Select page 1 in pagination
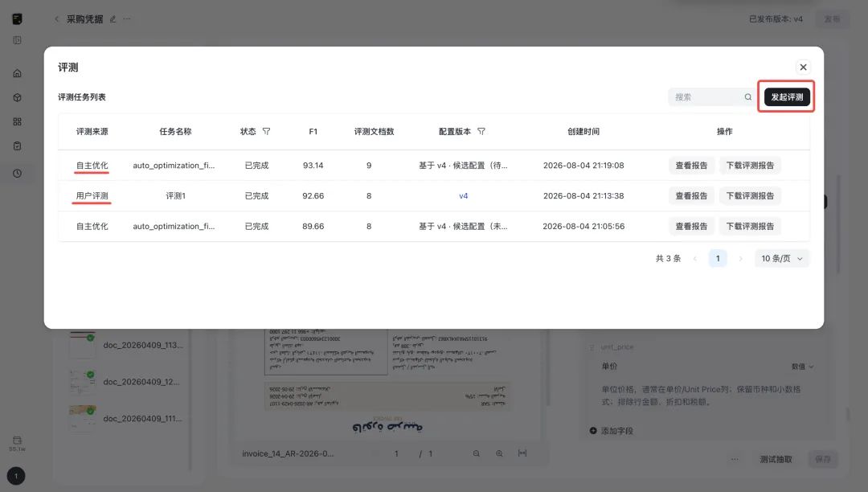 (718, 258)
